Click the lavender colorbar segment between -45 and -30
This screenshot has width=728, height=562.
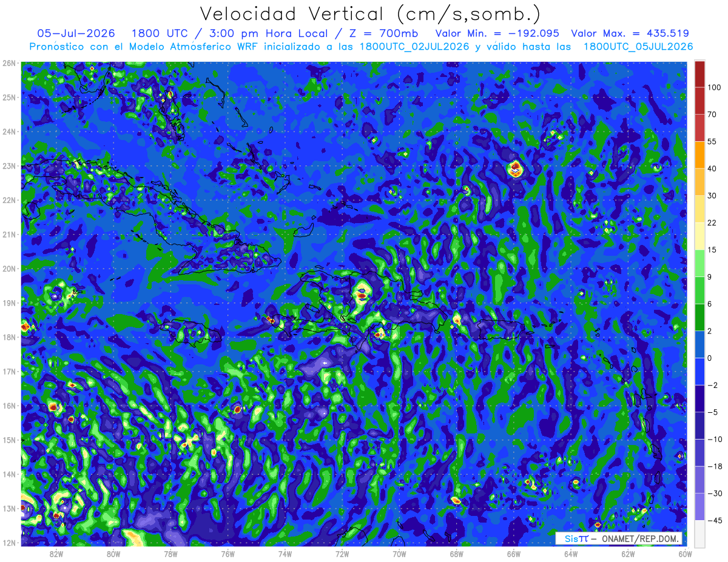(x=699, y=506)
